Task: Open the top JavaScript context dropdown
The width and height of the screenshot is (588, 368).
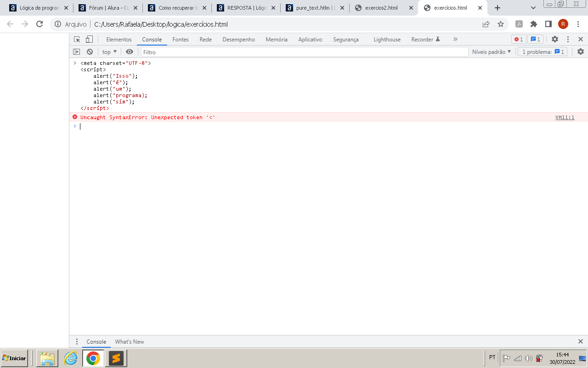Action: pos(109,52)
